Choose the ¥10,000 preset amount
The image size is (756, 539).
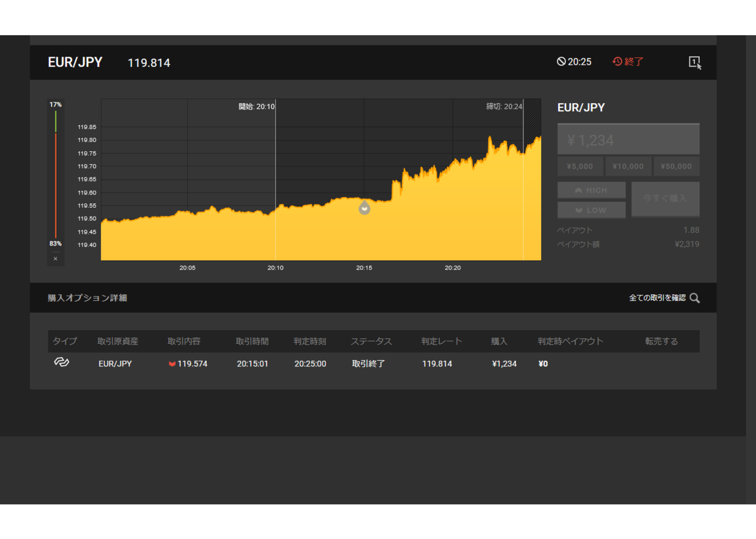click(x=628, y=167)
